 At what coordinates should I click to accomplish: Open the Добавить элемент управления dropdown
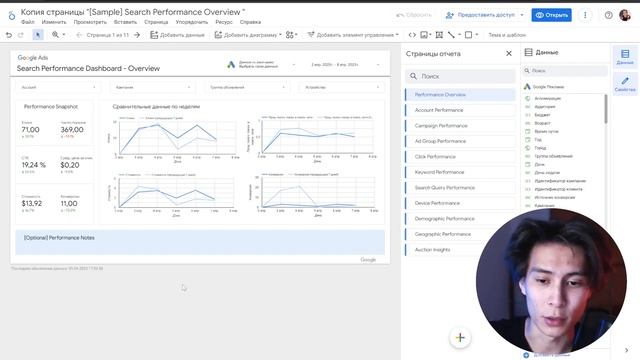tap(353, 35)
